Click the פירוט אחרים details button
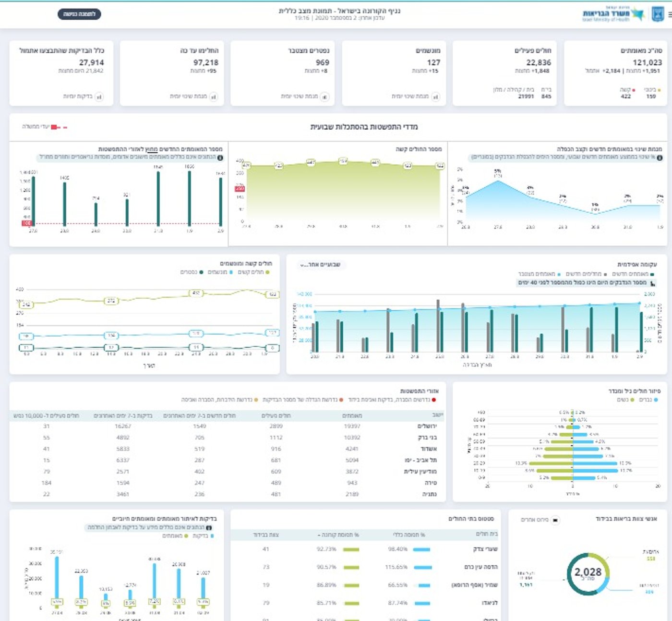Screen dimensions: 672x621 click(540, 520)
